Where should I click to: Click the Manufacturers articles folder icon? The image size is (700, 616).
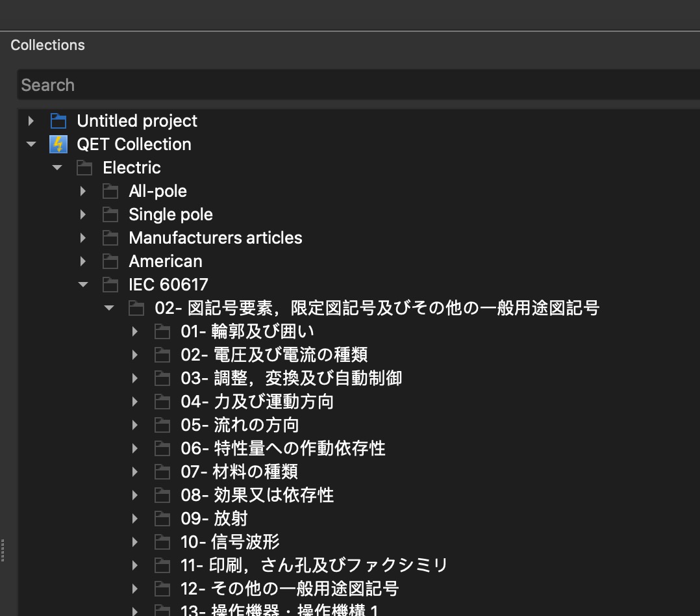(x=110, y=238)
